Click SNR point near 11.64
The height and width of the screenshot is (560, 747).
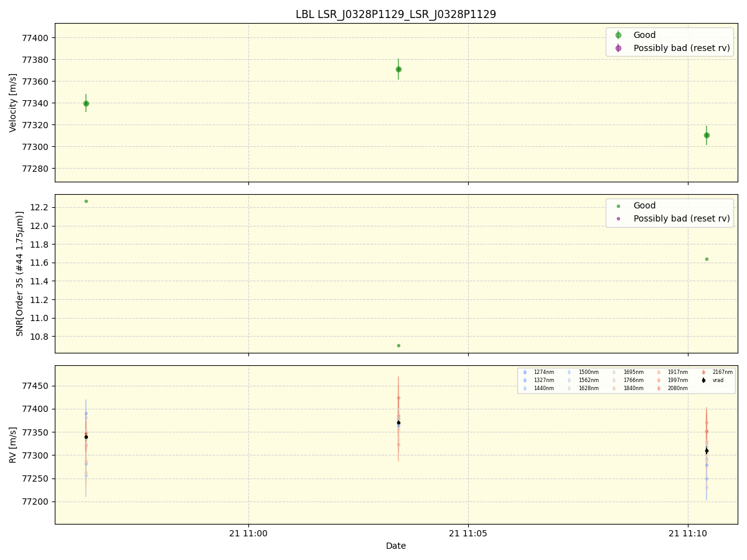(x=707, y=259)
